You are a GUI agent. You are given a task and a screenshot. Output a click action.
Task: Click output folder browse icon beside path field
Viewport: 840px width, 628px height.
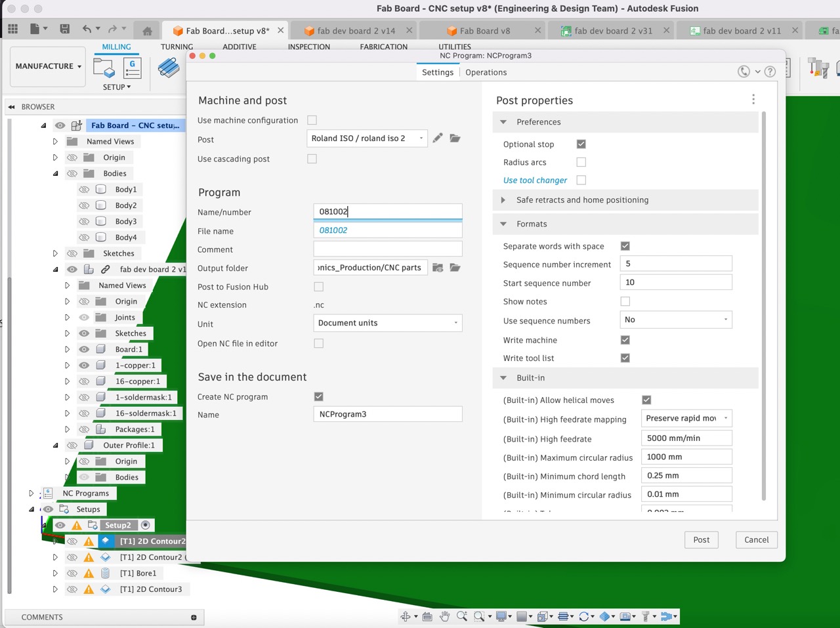point(438,268)
